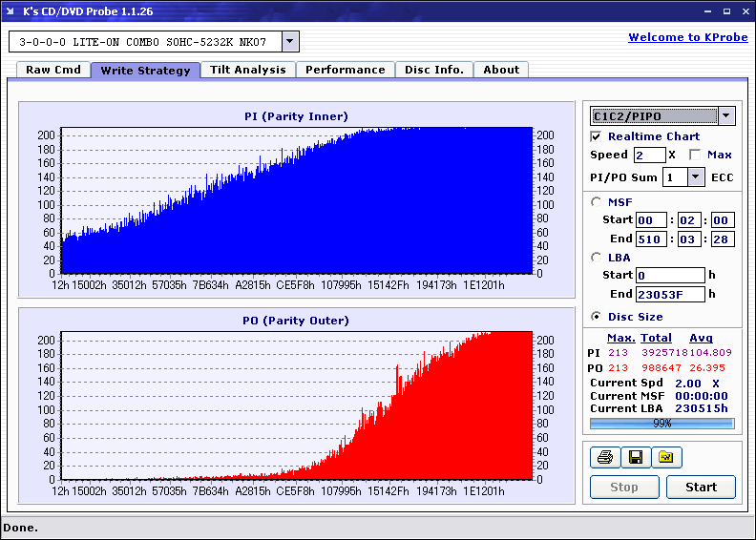Click the Avg column header link
Screen dimensions: 756x540
click(701, 338)
